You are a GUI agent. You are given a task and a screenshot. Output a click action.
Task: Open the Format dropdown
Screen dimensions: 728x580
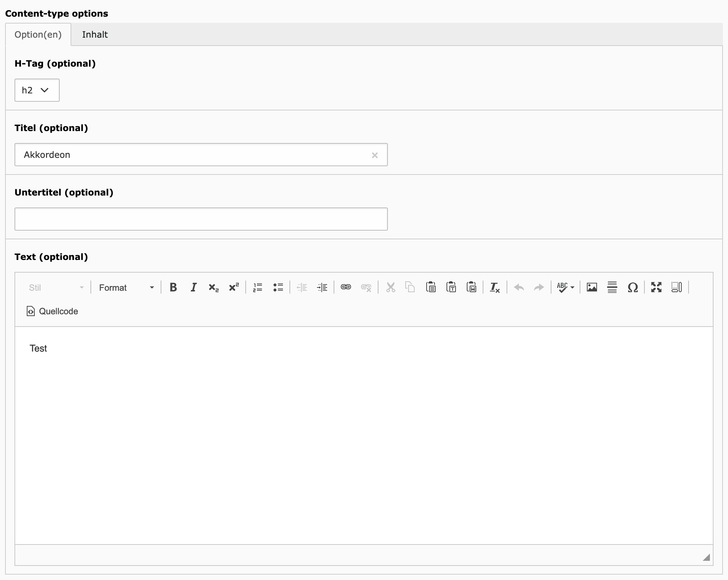click(x=126, y=287)
